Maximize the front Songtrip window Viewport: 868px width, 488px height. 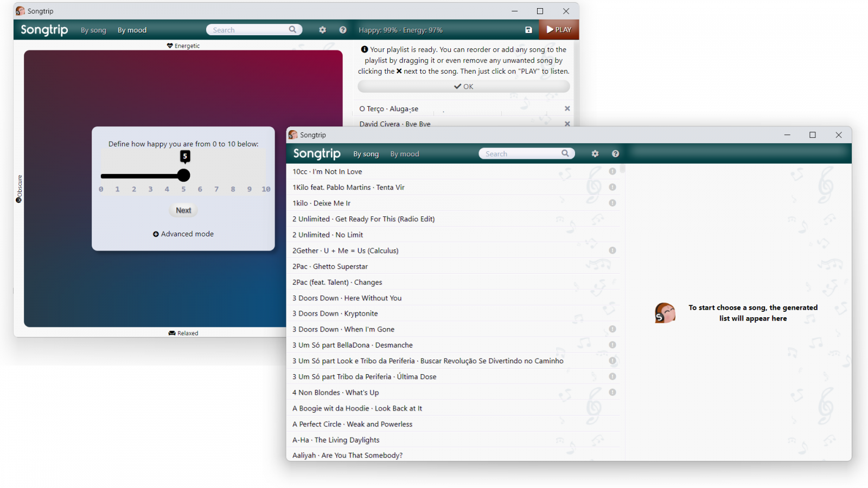click(812, 135)
